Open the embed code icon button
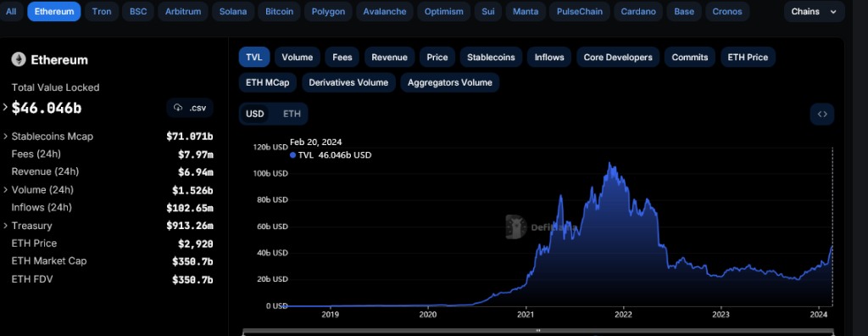This screenshot has width=868, height=336. tap(822, 114)
